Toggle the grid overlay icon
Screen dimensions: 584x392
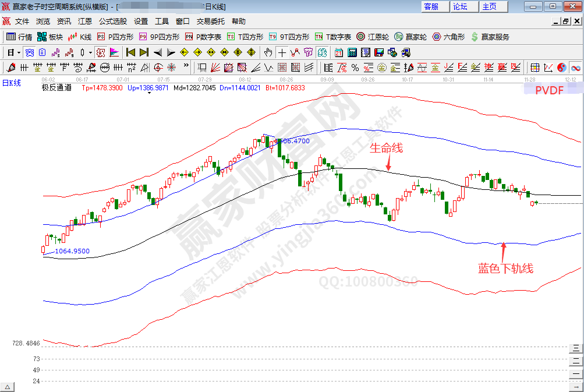(x=534, y=68)
